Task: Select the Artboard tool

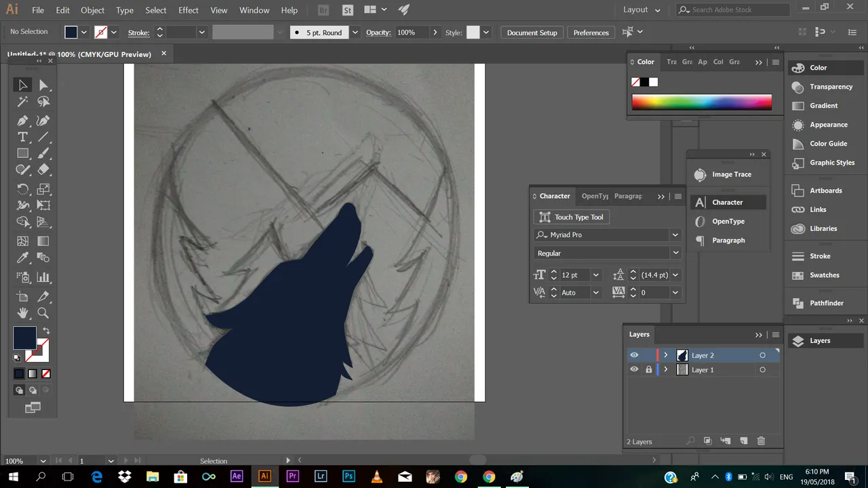Action: [22, 296]
